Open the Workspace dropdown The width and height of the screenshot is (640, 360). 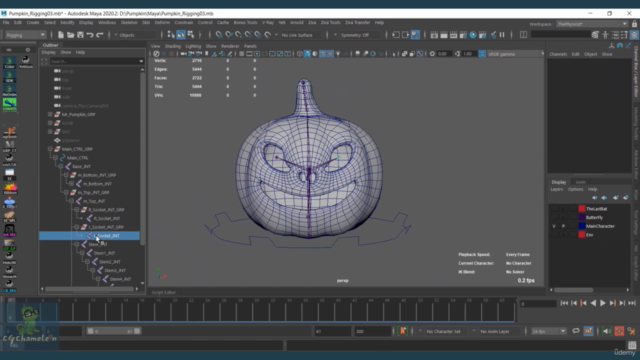click(592, 24)
